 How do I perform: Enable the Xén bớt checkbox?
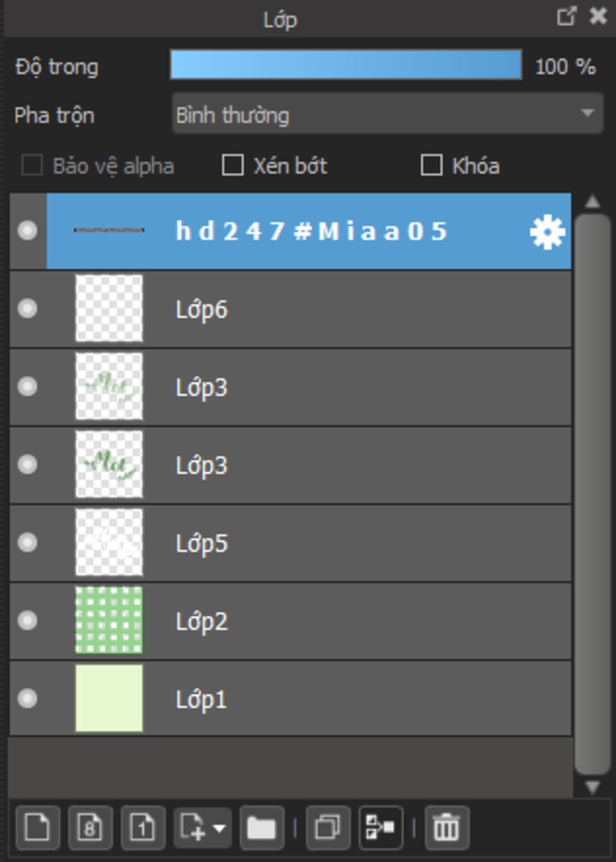click(233, 165)
